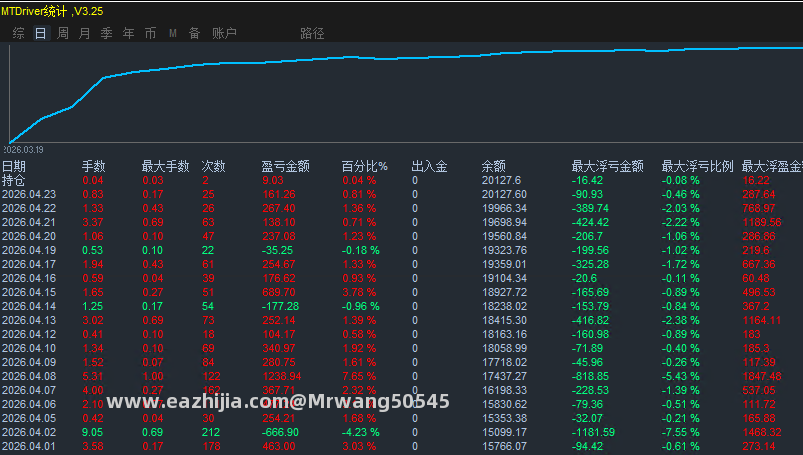Click the 9.05 lots cell
Viewport: 803px width, 455px height.
(x=92, y=432)
